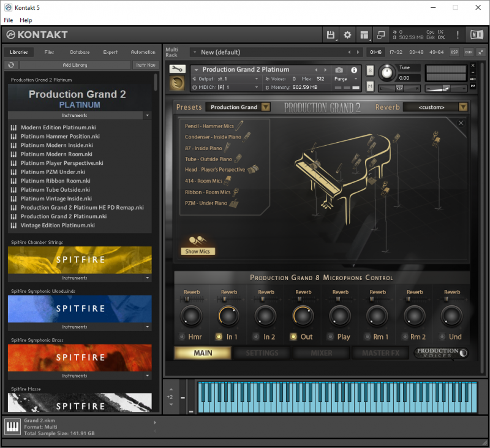490x448 pixels.
Task: Enable the Rm 1 microphone power button
Action: tap(367, 336)
